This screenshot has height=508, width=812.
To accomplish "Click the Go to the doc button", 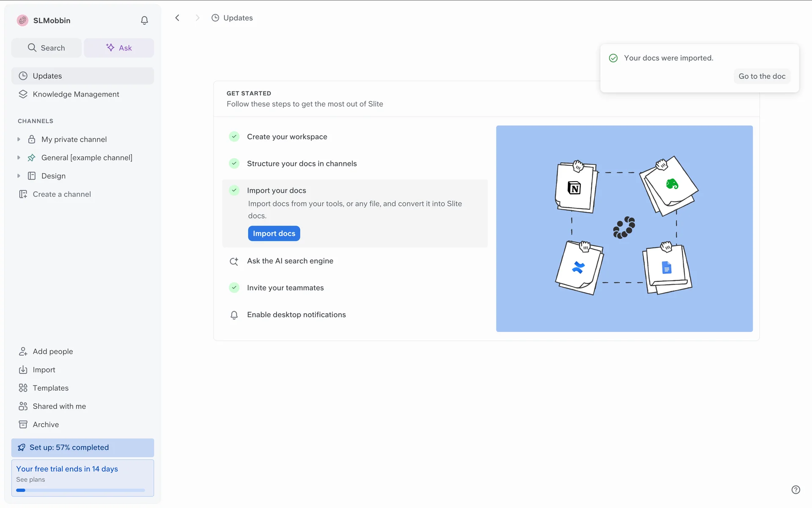I will coord(762,76).
